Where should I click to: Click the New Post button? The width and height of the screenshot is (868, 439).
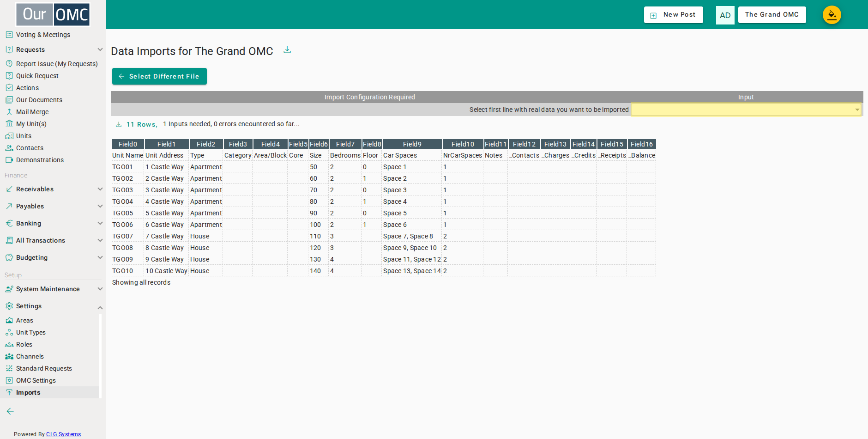click(x=674, y=15)
